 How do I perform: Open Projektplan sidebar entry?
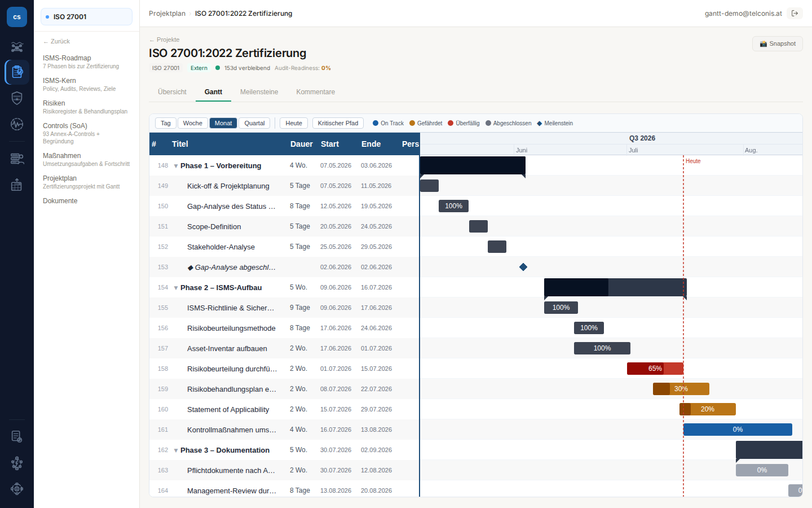tap(87, 182)
